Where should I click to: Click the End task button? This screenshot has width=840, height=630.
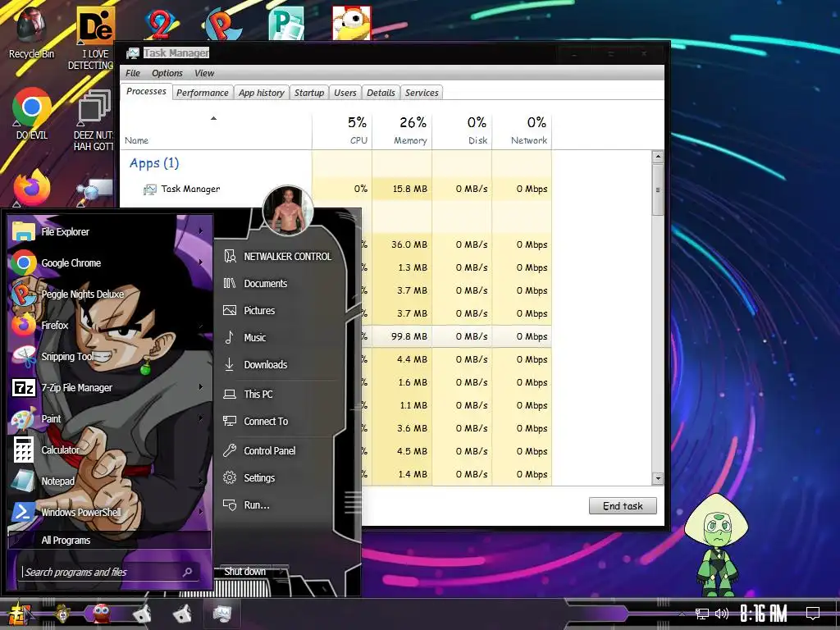click(623, 505)
